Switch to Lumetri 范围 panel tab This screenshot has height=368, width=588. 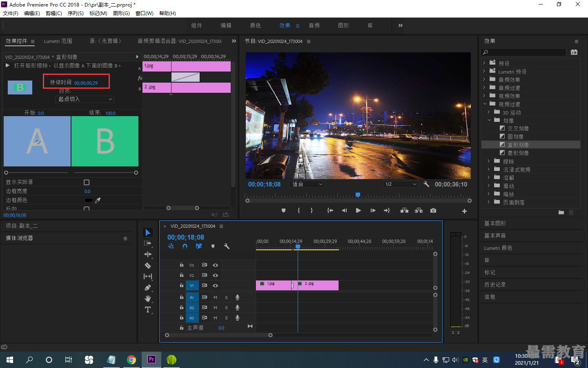tap(58, 41)
